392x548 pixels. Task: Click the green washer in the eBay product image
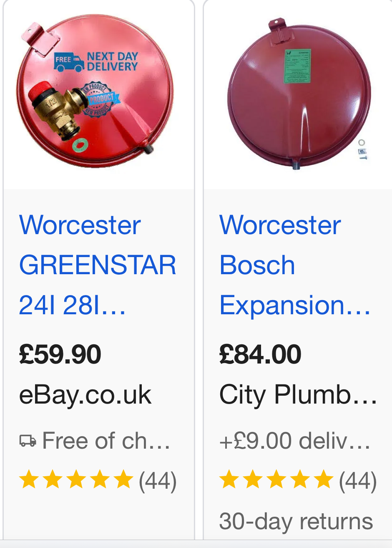coord(78,146)
